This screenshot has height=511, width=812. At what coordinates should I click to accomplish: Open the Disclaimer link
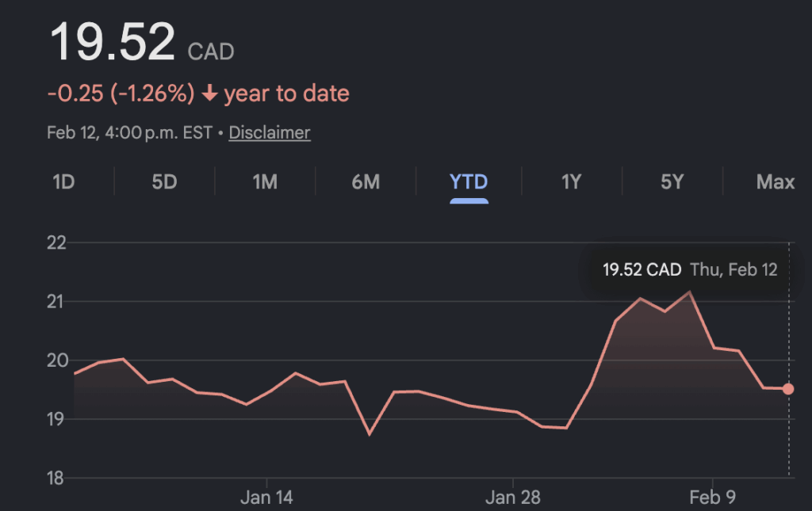pyautogui.click(x=270, y=132)
